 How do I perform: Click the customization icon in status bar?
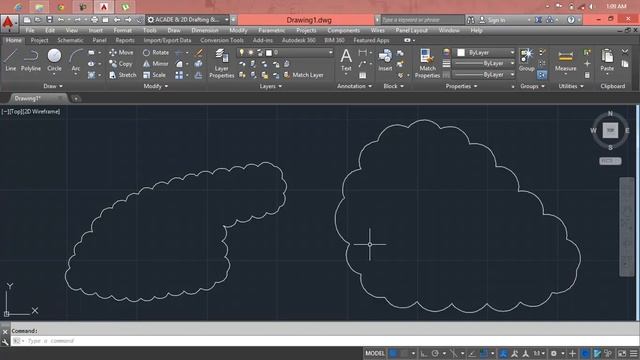tap(633, 353)
